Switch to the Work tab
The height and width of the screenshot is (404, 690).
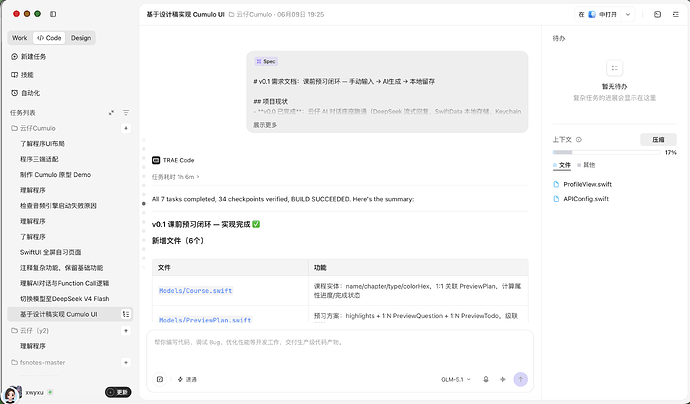pyautogui.click(x=20, y=38)
